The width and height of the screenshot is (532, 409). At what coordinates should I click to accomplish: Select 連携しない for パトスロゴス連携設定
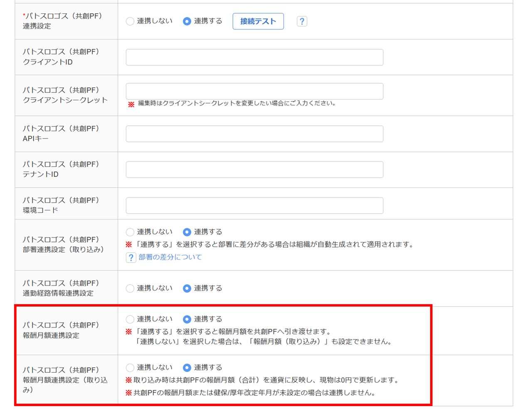130,21
